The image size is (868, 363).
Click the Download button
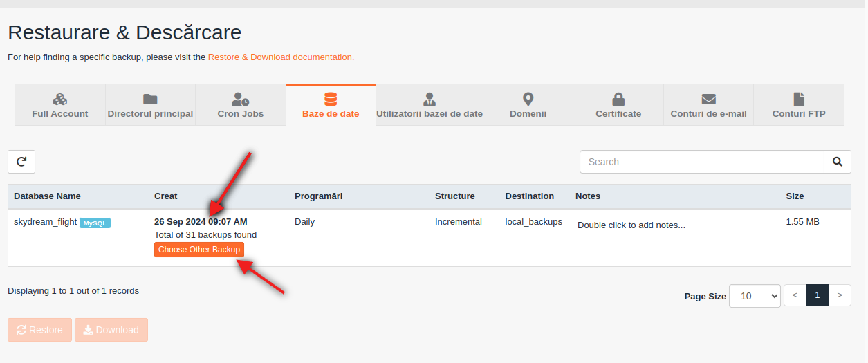111,330
